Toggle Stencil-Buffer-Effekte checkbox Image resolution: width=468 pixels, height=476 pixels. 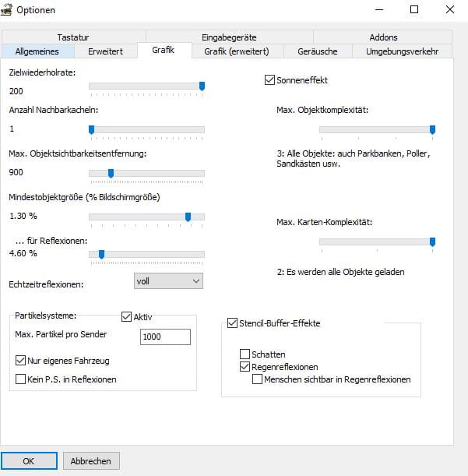[232, 323]
